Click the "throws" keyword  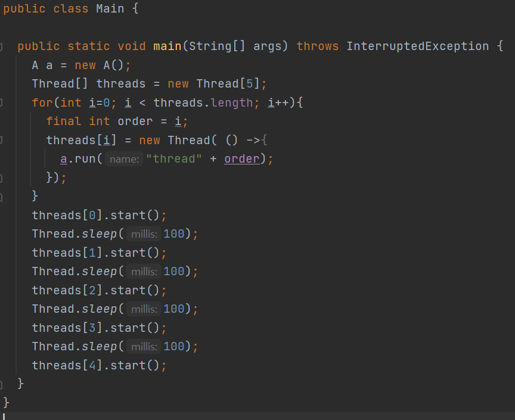point(317,46)
